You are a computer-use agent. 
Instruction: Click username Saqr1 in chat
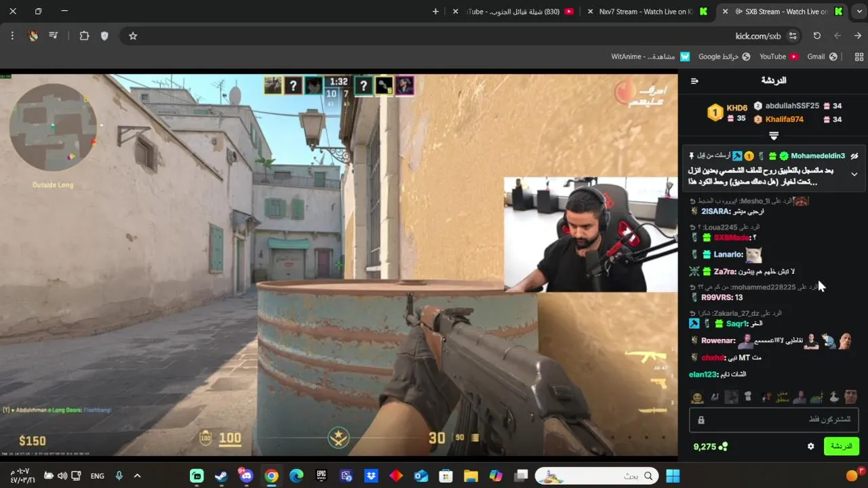[x=736, y=324]
